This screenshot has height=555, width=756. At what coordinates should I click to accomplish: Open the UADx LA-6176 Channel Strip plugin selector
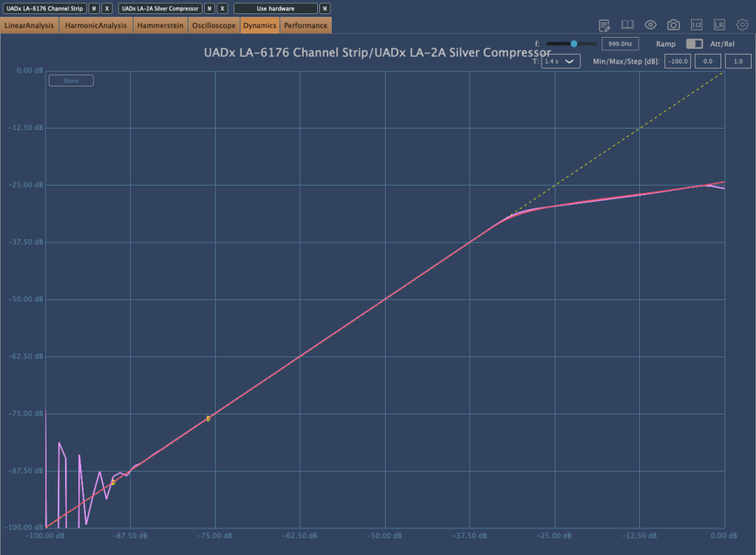(44, 8)
